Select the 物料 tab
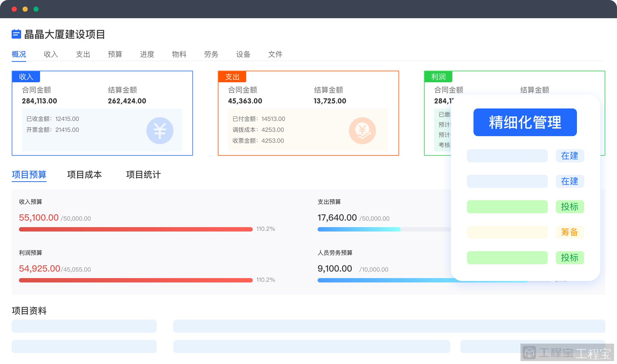This screenshot has height=364, width=617. click(x=179, y=54)
